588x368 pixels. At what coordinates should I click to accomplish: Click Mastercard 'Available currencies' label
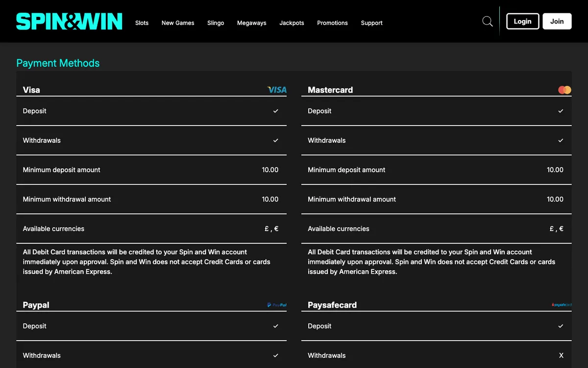[339, 229]
